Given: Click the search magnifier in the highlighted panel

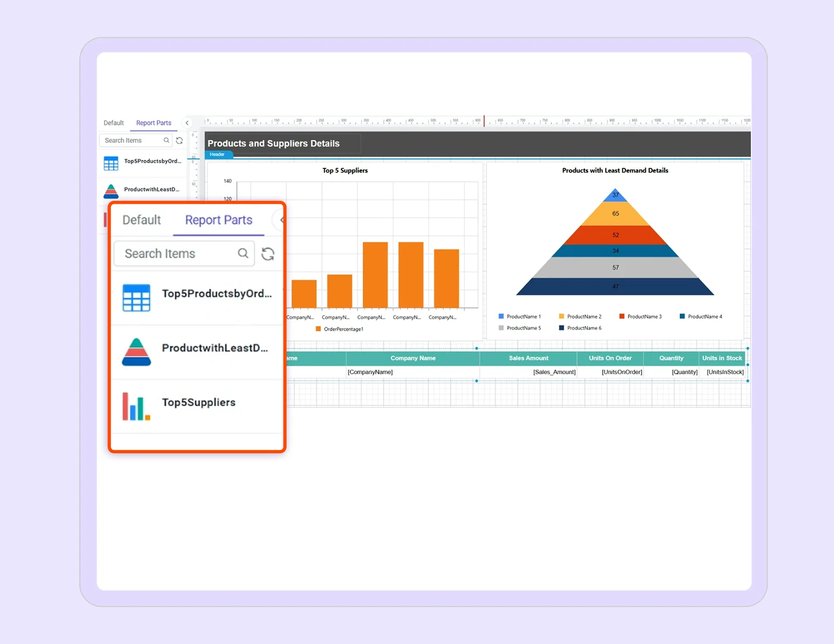Looking at the screenshot, I should point(243,253).
